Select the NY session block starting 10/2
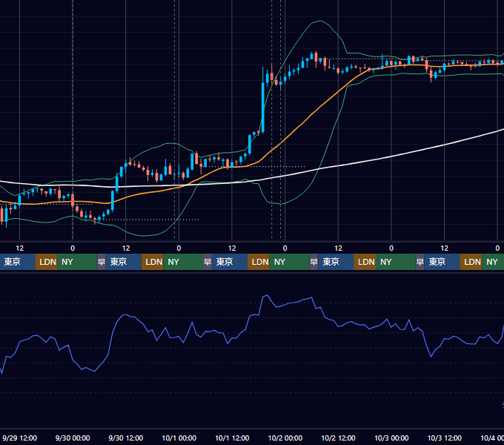Viewport: 504px width, 445px height. tap(396, 262)
